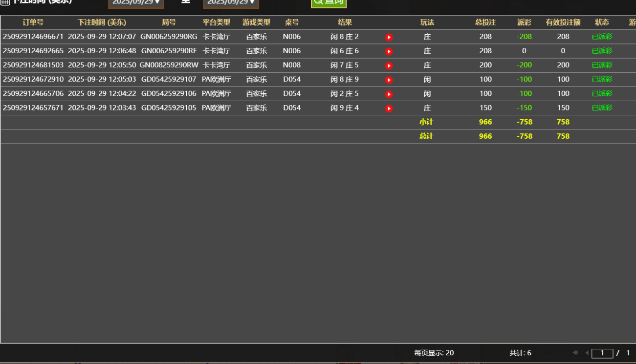Open the start date dropdown 2025/09/29
Viewport: 636px width, 364px height.
[136, 3]
